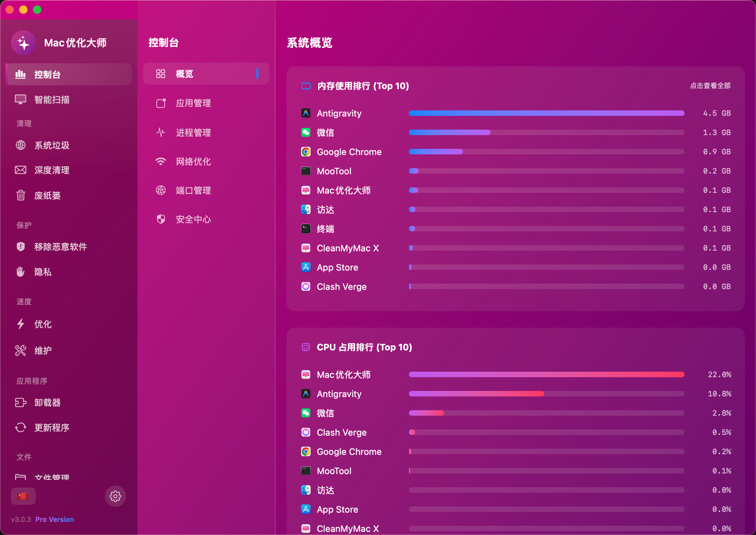The width and height of the screenshot is (756, 535).
Task: Select the 隐私 privacy tool
Action: [x=43, y=272]
